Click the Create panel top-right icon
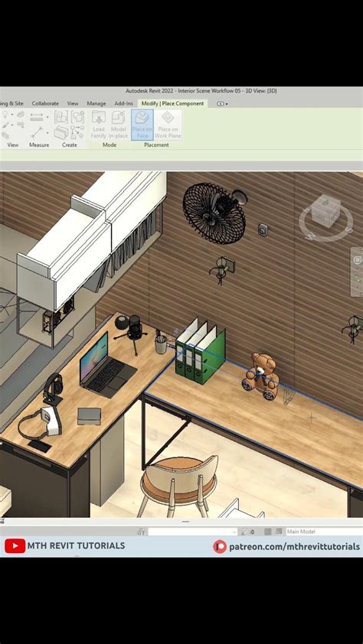Image resolution: width=363 pixels, height=644 pixels. pyautogui.click(x=77, y=117)
